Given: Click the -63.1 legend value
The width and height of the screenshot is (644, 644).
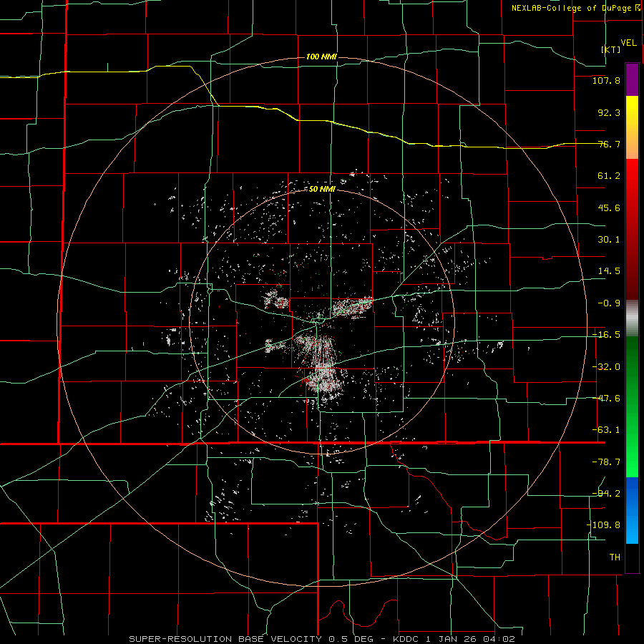Looking at the screenshot, I should pyautogui.click(x=606, y=430).
